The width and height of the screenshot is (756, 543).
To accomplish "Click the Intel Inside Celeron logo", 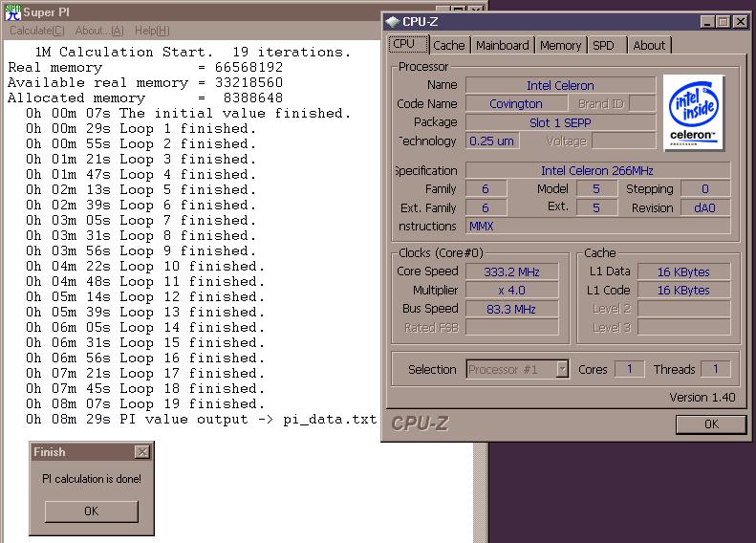I will 693,113.
